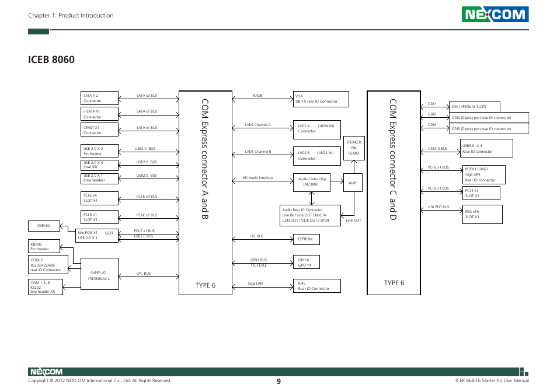Select the 'KB/MS Pin Header' box
Screen dimensions: 557x392
tap(44, 246)
